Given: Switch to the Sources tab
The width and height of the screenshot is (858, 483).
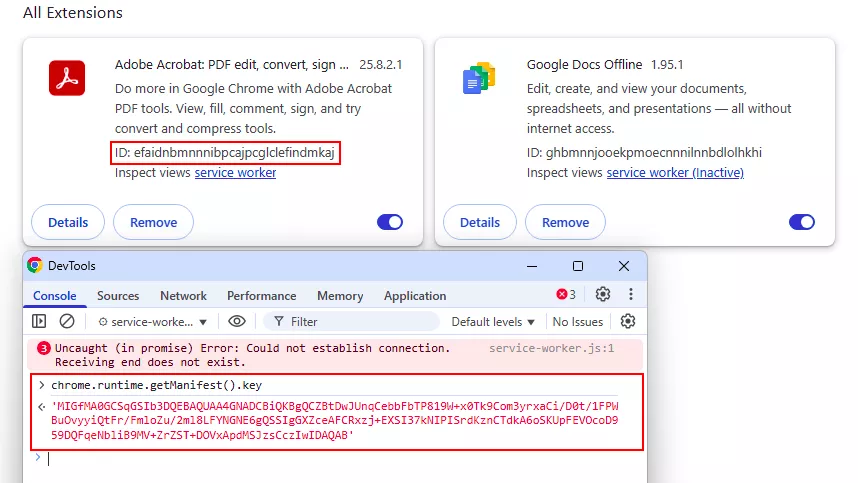Looking at the screenshot, I should (118, 296).
